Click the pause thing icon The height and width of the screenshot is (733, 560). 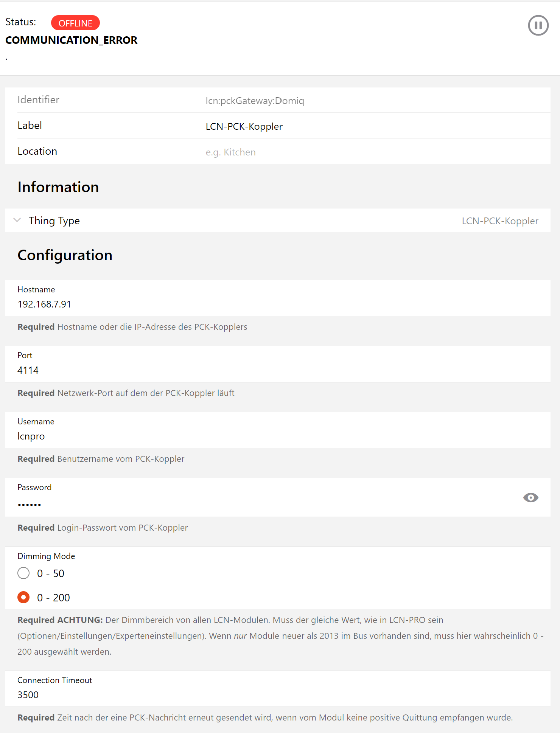(538, 25)
